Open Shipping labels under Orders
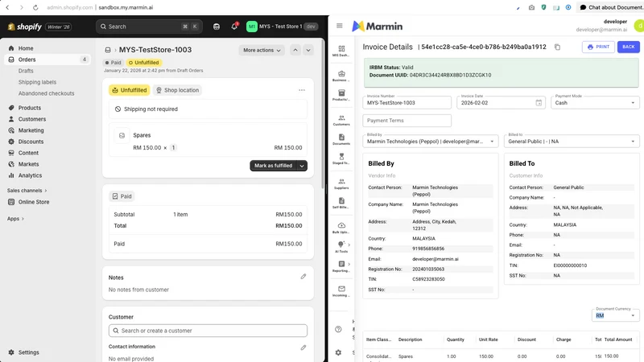 point(37,82)
